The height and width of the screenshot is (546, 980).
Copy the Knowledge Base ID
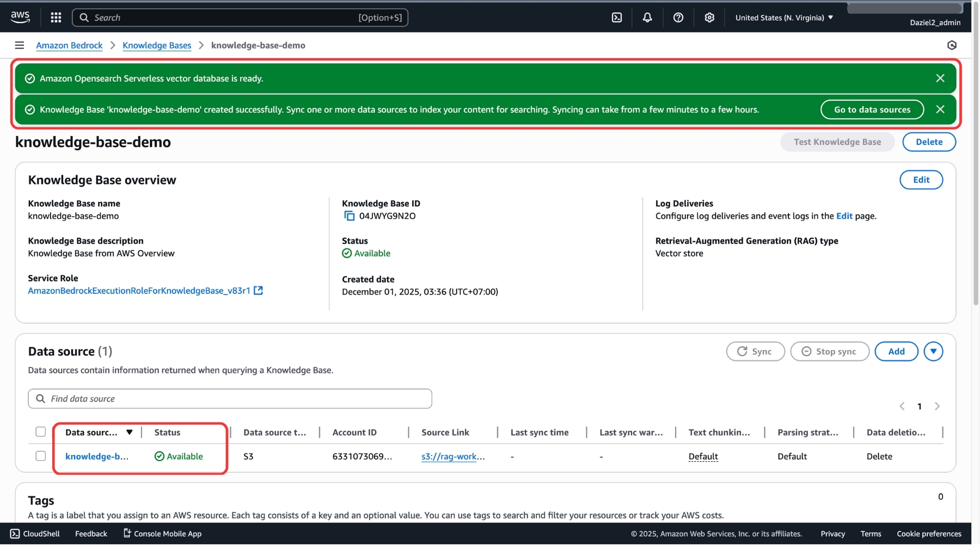tap(349, 216)
